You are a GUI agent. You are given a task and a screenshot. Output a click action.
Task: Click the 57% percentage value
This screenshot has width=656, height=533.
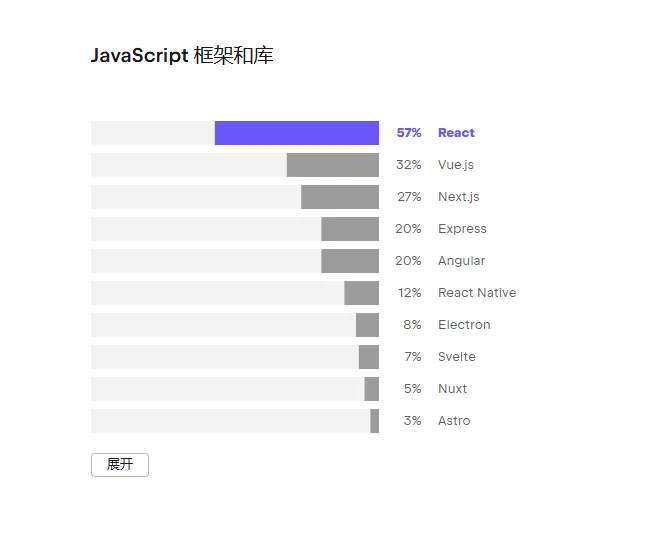(x=409, y=133)
